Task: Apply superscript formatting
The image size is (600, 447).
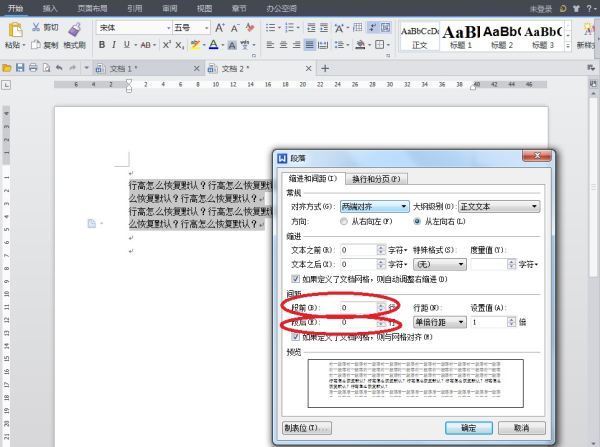Action: [166, 45]
